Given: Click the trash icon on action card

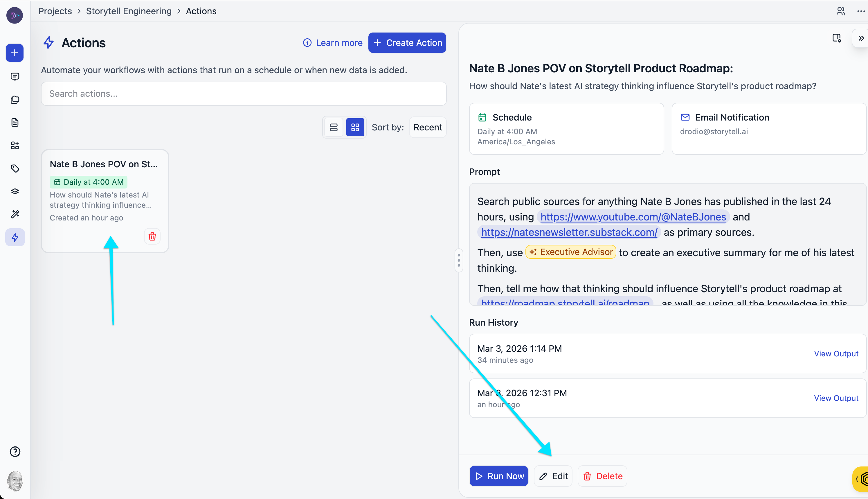Looking at the screenshot, I should pos(152,236).
